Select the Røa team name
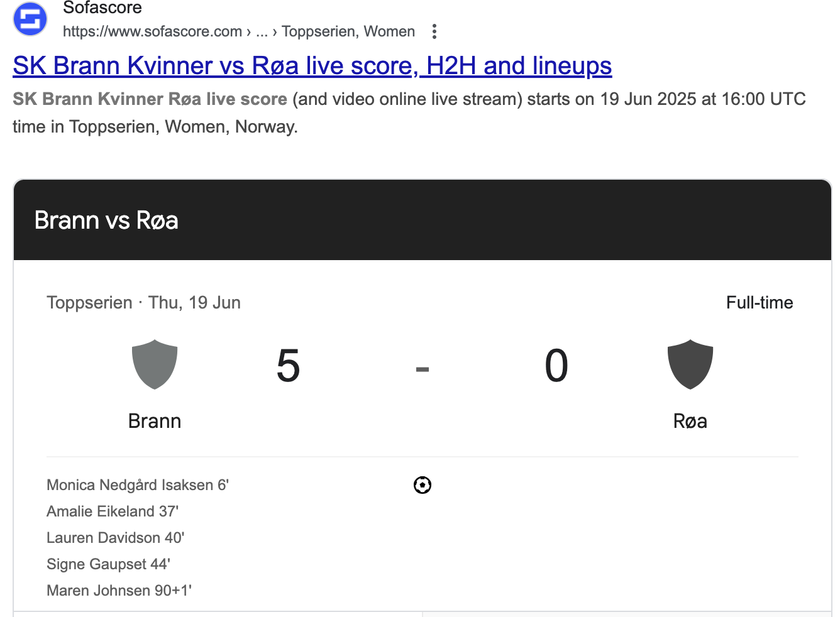This screenshot has height=617, width=840. 690,421
